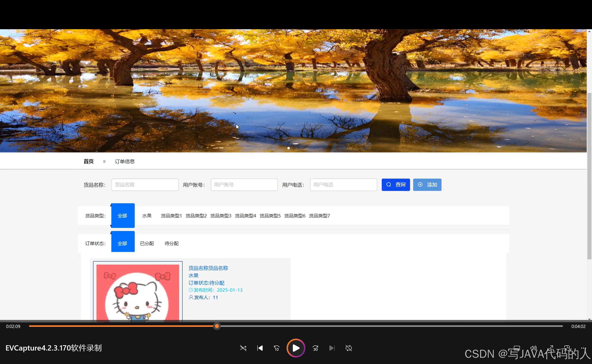Filter by 货品类型4
Viewport: 592px width, 364px height.
coord(245,216)
